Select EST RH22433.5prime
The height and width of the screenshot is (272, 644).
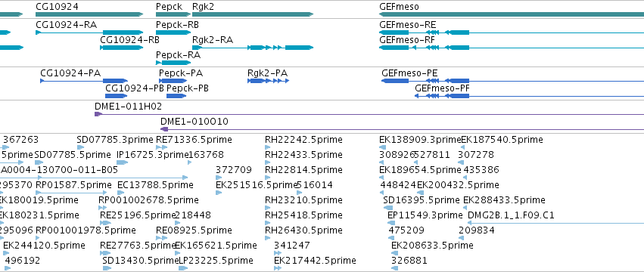click(x=303, y=155)
